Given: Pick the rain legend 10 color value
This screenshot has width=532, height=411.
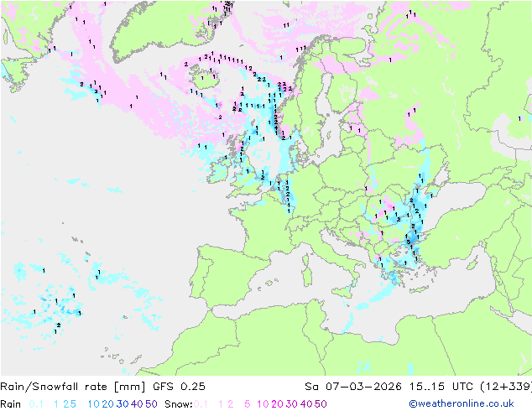Looking at the screenshot, I should [x=94, y=404].
